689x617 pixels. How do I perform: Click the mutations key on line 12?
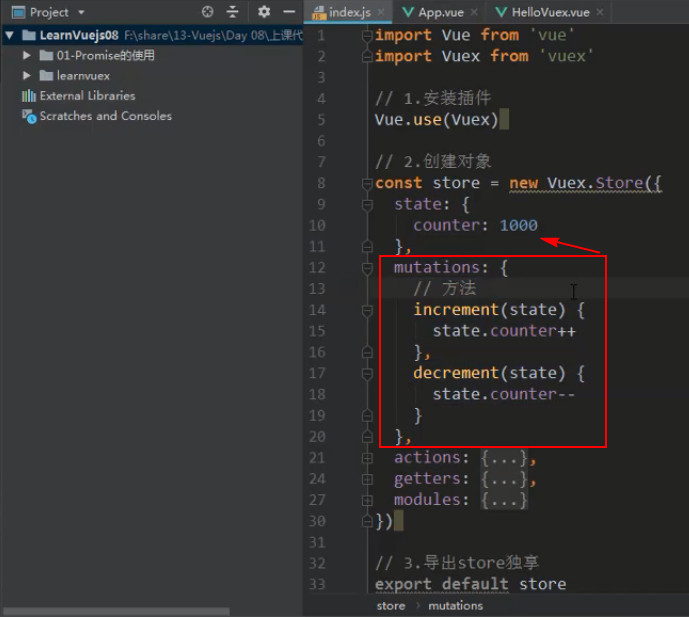[x=436, y=268]
